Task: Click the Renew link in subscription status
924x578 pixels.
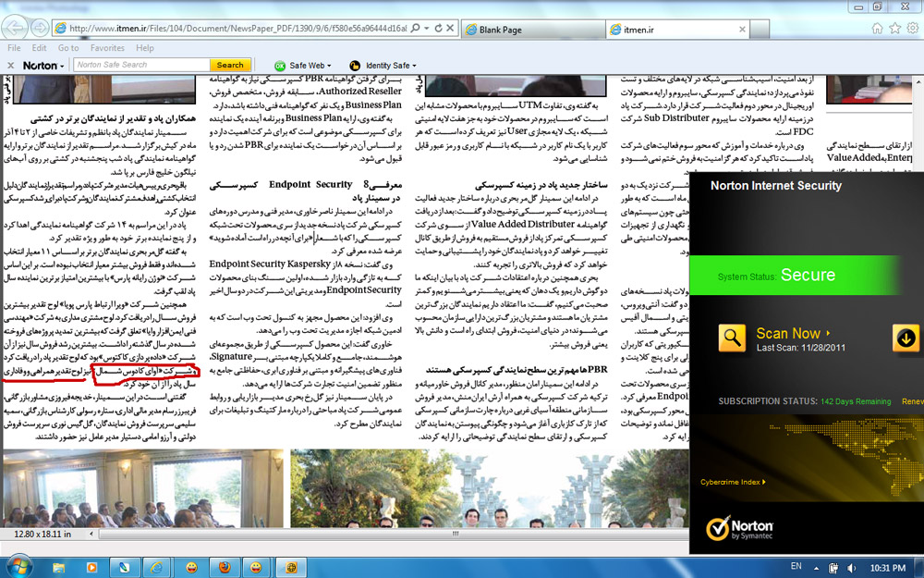Action: [912, 401]
